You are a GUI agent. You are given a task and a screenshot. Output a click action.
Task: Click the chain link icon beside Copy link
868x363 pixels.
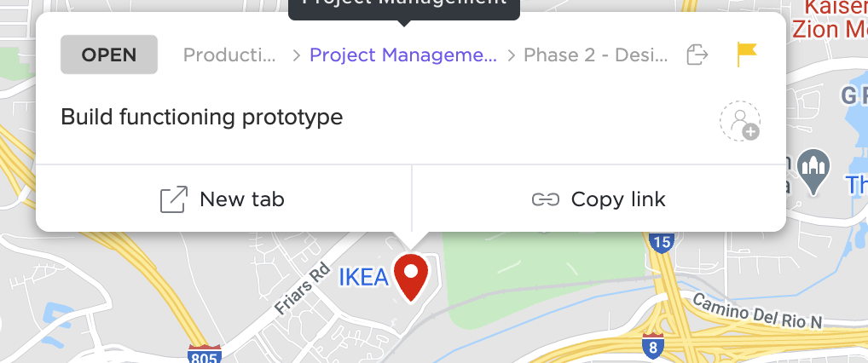(x=545, y=199)
